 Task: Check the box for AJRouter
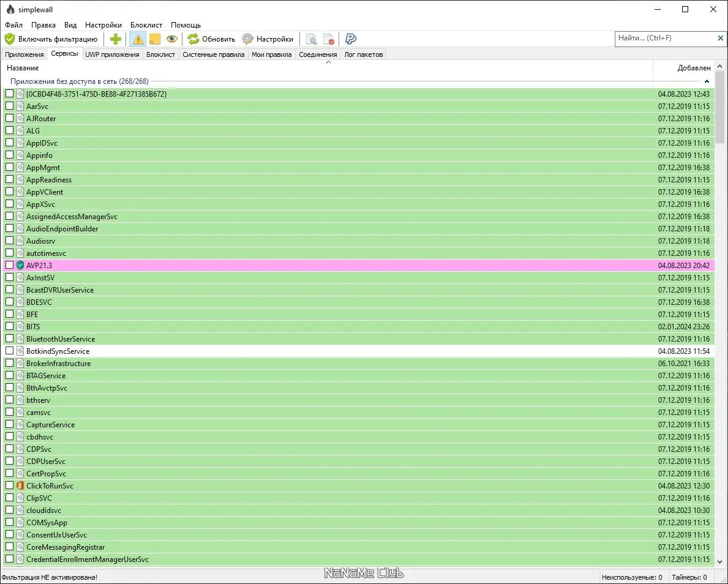point(9,118)
